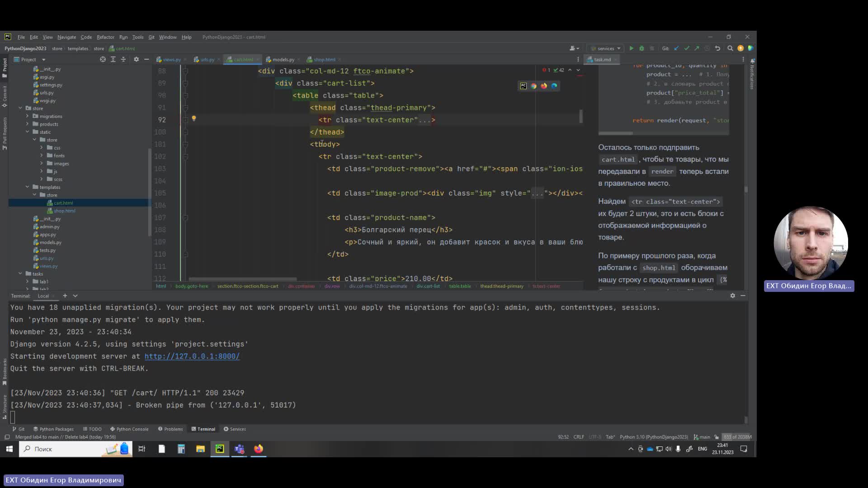
Task: Open Git menu
Action: click(x=151, y=37)
